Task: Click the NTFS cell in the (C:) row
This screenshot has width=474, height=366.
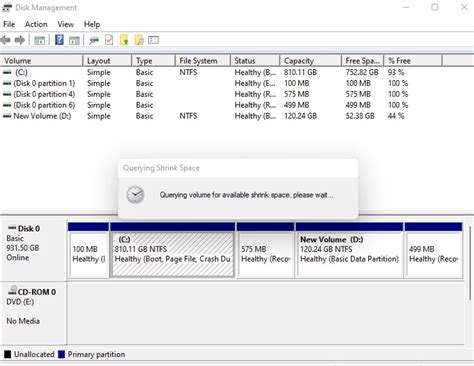Action: [x=188, y=72]
